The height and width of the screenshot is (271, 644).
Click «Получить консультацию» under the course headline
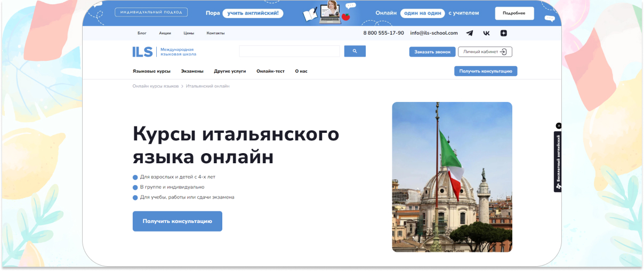pyautogui.click(x=177, y=221)
